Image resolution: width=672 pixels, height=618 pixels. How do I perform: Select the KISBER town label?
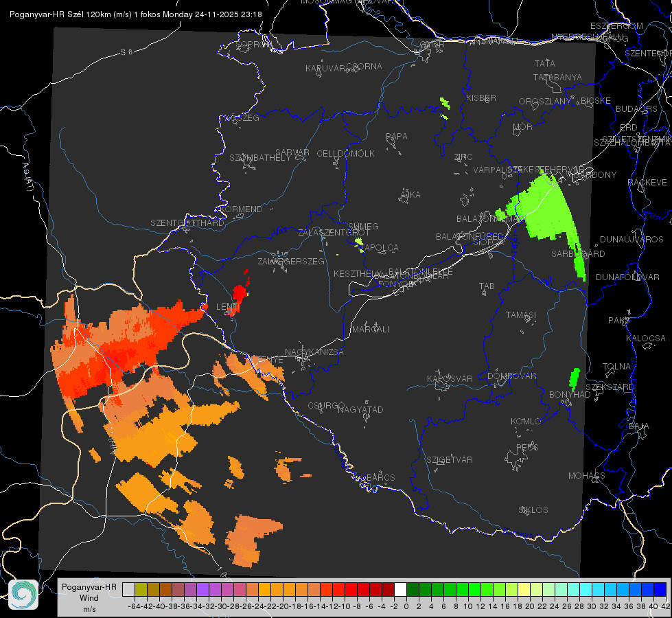pos(481,98)
